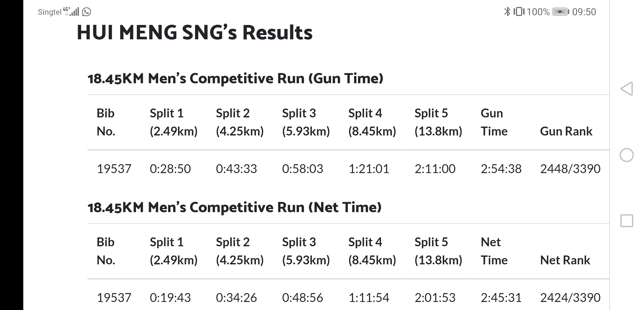Click net rank 2424/3390 cell
Screen dimensions: 644x310
pyautogui.click(x=570, y=298)
